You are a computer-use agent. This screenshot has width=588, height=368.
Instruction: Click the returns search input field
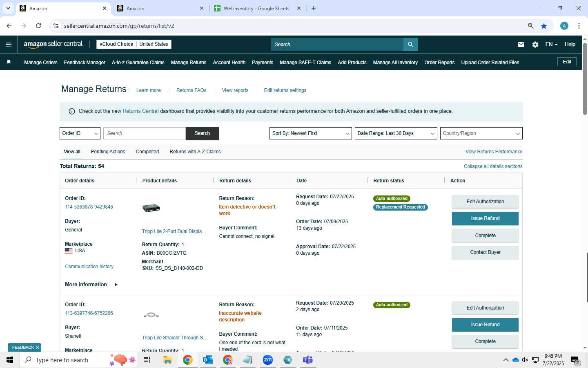(x=145, y=133)
